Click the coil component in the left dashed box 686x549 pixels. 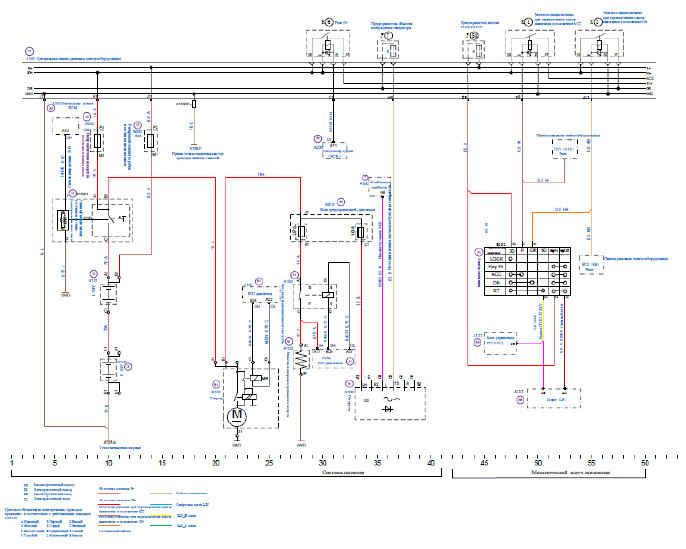[x=64, y=222]
